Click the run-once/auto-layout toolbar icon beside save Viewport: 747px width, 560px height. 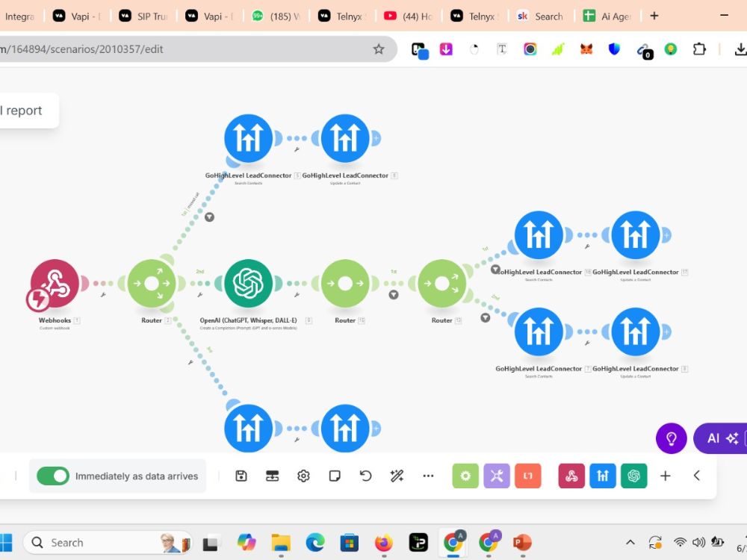click(272, 476)
